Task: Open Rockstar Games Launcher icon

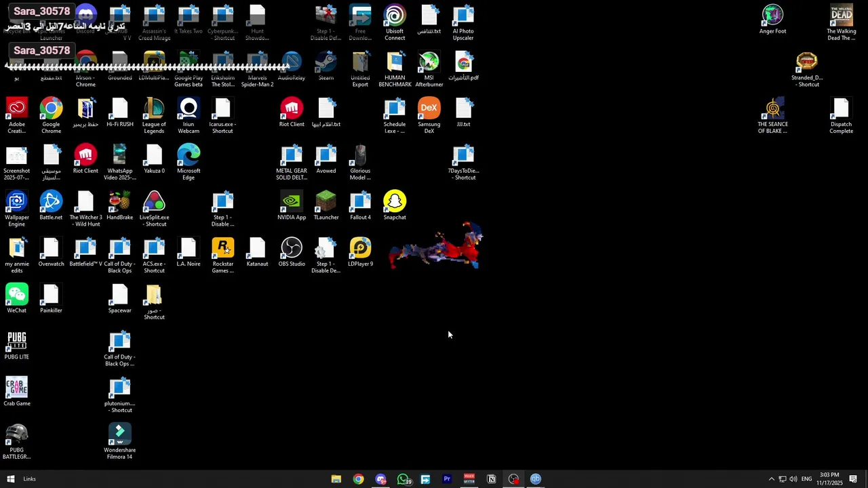Action: click(x=222, y=256)
